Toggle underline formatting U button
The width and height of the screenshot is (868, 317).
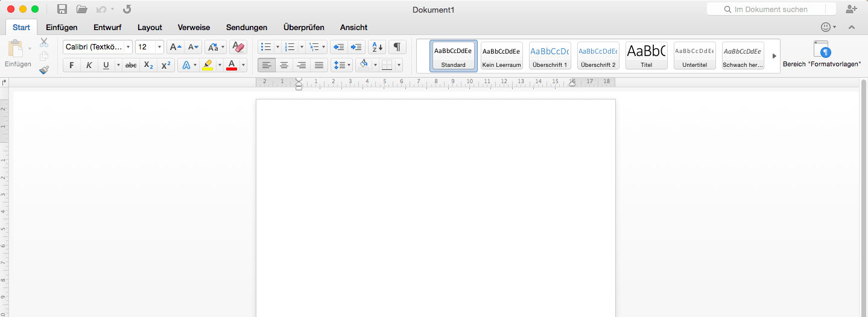click(106, 65)
